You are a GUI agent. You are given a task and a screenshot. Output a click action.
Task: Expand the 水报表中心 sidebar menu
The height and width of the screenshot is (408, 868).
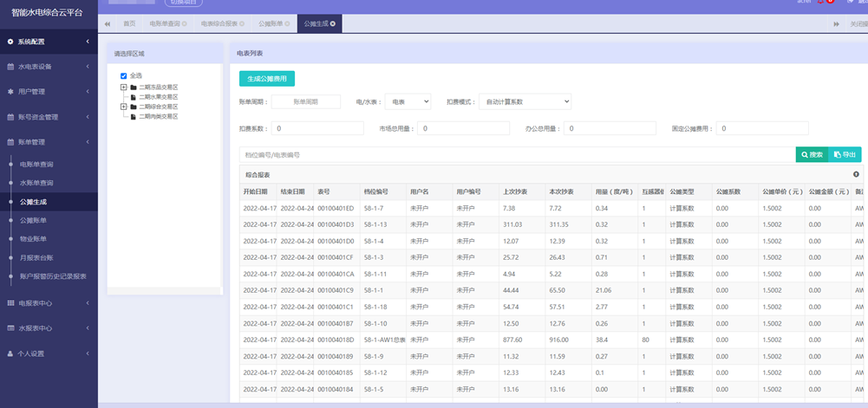click(49, 327)
